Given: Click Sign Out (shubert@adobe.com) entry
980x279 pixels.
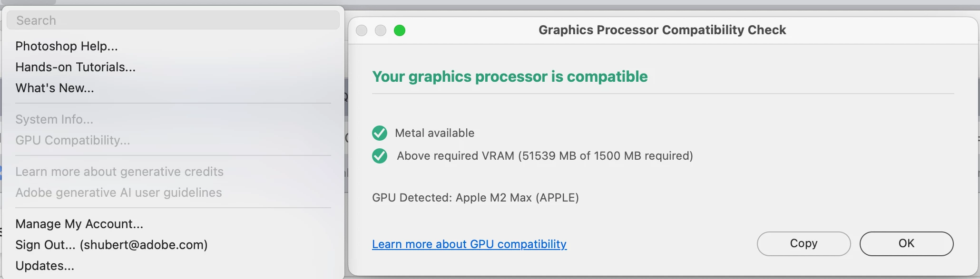Looking at the screenshot, I should [111, 245].
